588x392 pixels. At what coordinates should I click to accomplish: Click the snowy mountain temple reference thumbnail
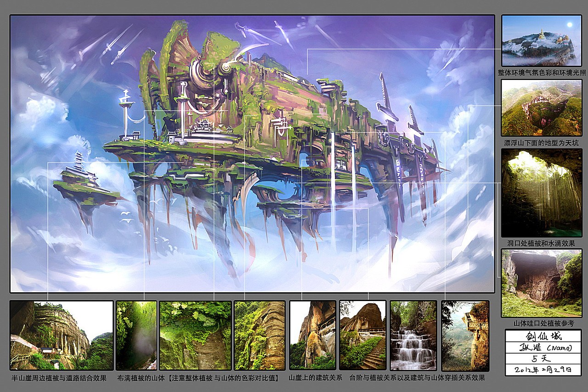[541, 40]
